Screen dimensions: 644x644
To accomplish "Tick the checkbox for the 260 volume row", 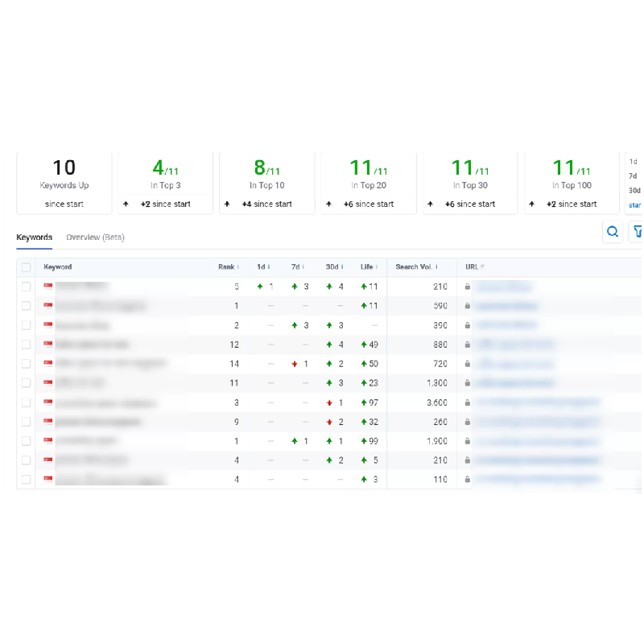I will (27, 422).
